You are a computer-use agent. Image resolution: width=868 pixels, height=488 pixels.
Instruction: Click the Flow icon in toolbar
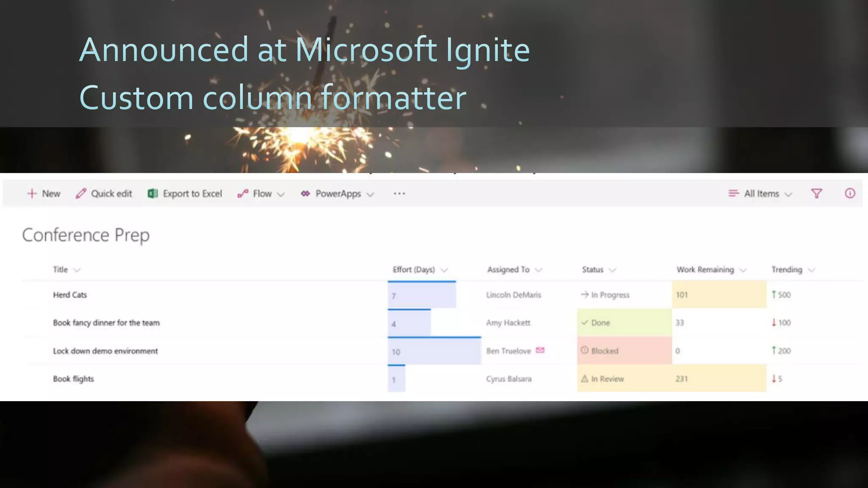(x=243, y=194)
